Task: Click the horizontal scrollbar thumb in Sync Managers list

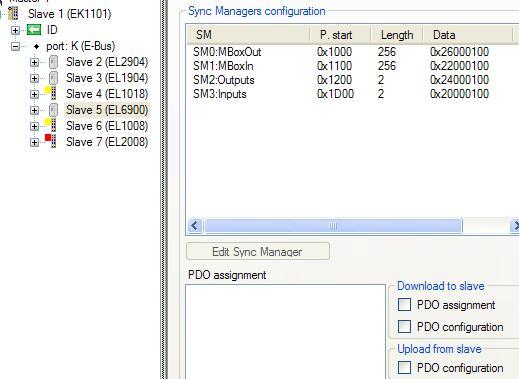Action: (333, 226)
